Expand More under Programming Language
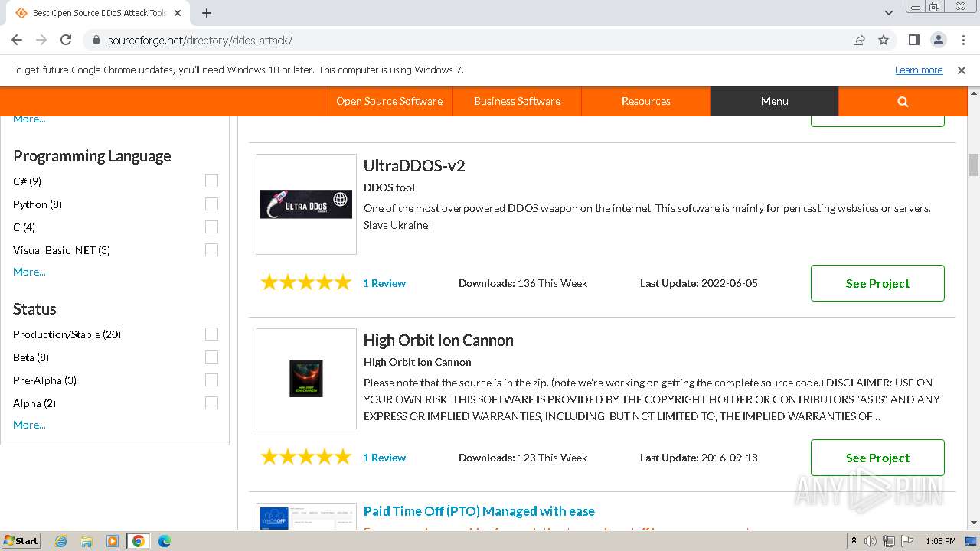This screenshot has height=551, width=980. coord(29,272)
